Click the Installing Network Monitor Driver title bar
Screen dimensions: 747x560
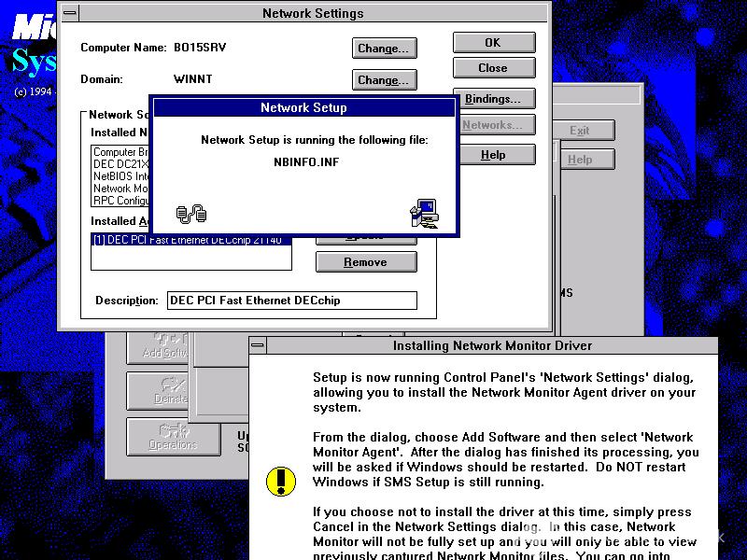click(x=492, y=345)
